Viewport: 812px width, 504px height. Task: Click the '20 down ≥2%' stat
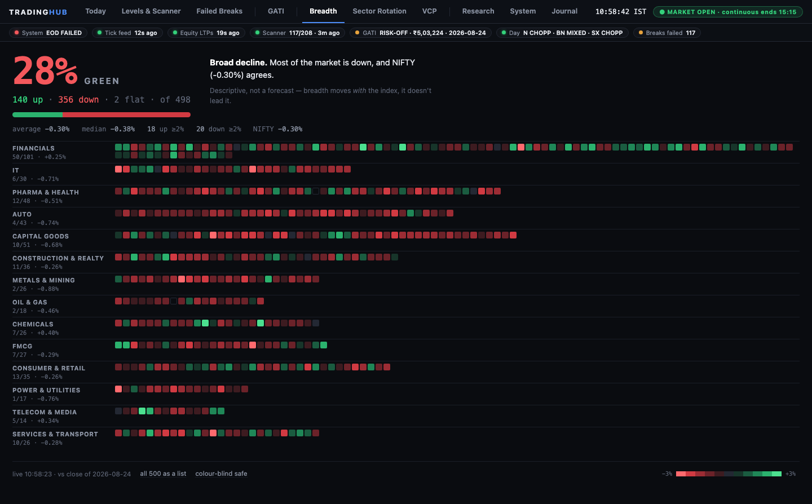(x=219, y=129)
